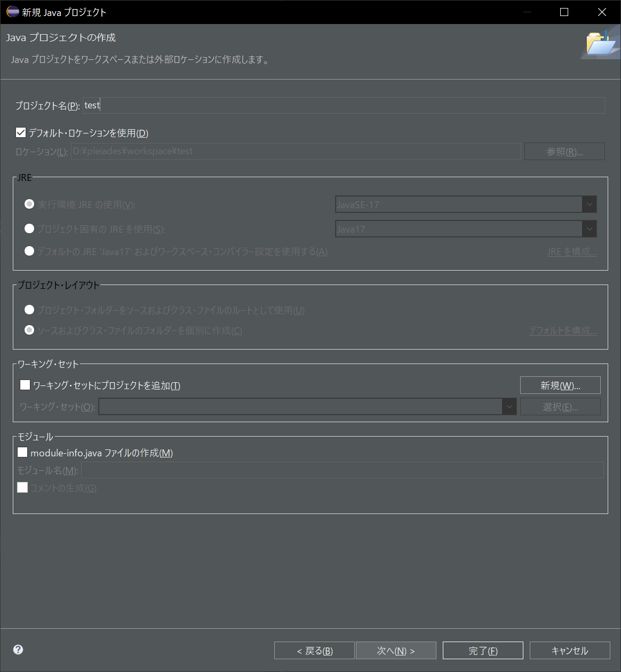Open the Java17 JRE dropdown
The width and height of the screenshot is (621, 672).
[x=589, y=228]
